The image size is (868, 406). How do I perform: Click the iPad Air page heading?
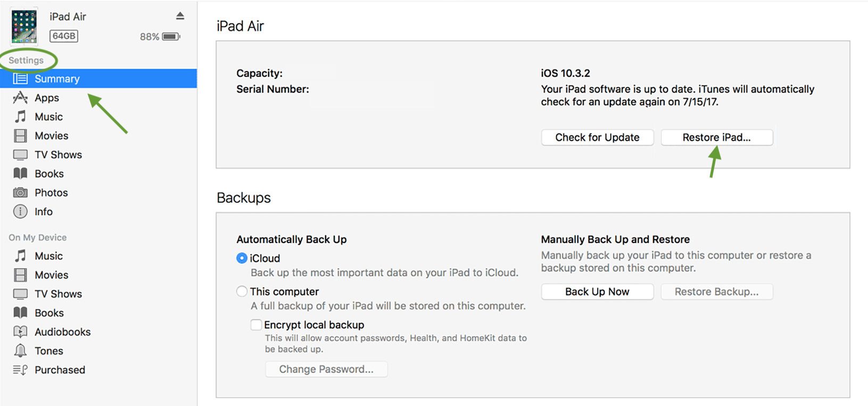(240, 26)
